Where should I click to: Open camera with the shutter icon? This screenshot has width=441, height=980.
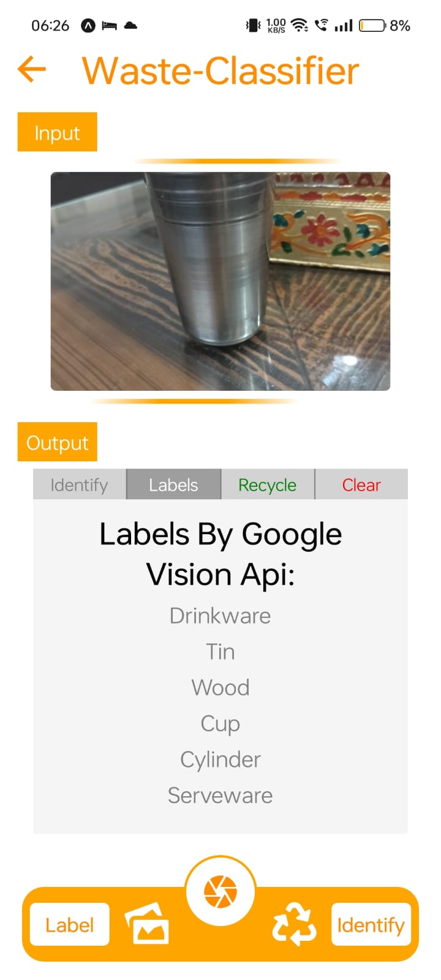pos(221,891)
